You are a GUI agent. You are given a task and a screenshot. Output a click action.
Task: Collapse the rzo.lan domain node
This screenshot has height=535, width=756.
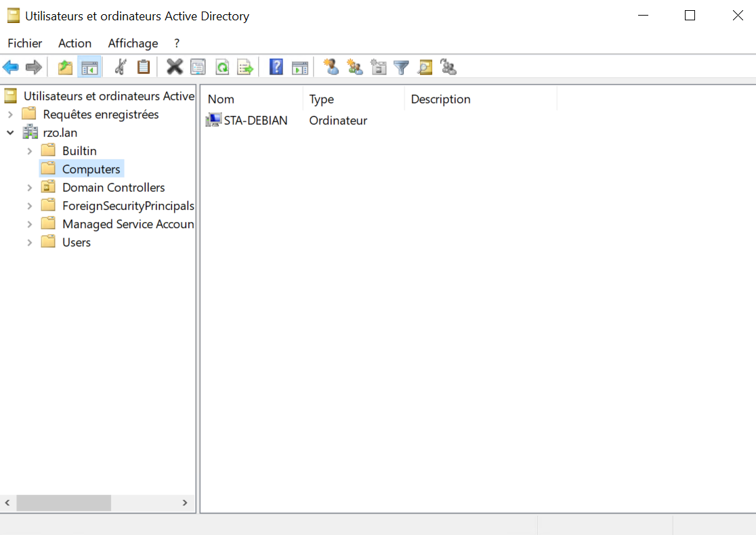pyautogui.click(x=10, y=133)
